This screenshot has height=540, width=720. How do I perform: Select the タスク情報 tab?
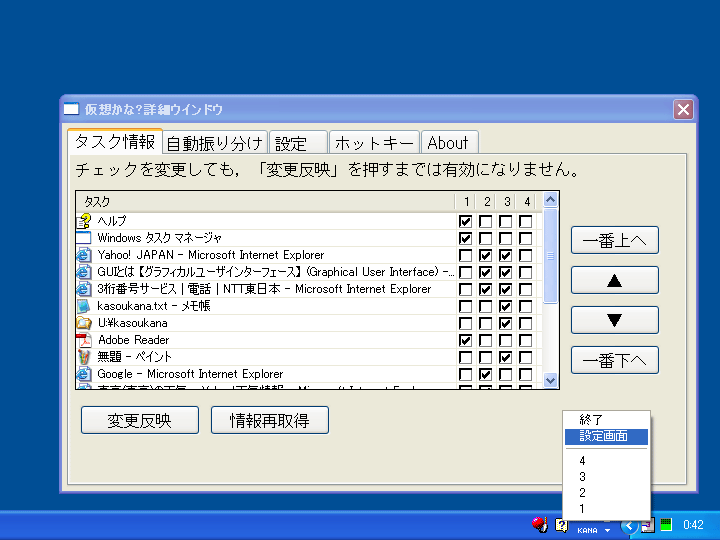[x=115, y=141]
